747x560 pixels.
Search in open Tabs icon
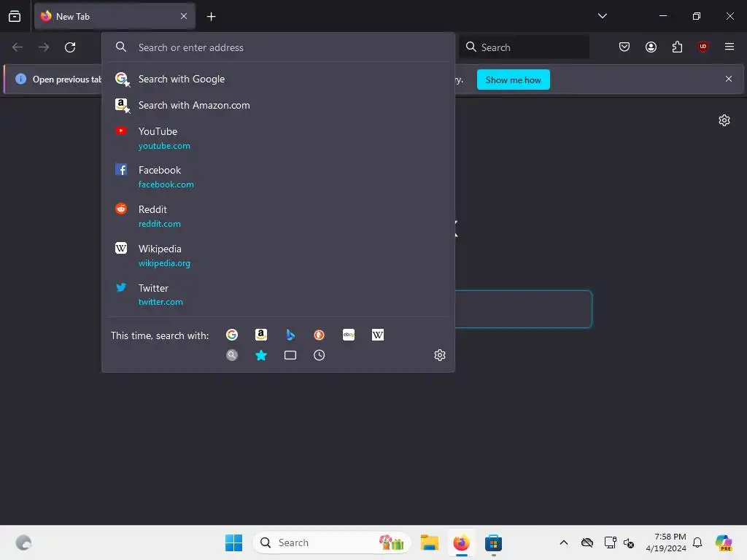pyautogui.click(x=290, y=355)
